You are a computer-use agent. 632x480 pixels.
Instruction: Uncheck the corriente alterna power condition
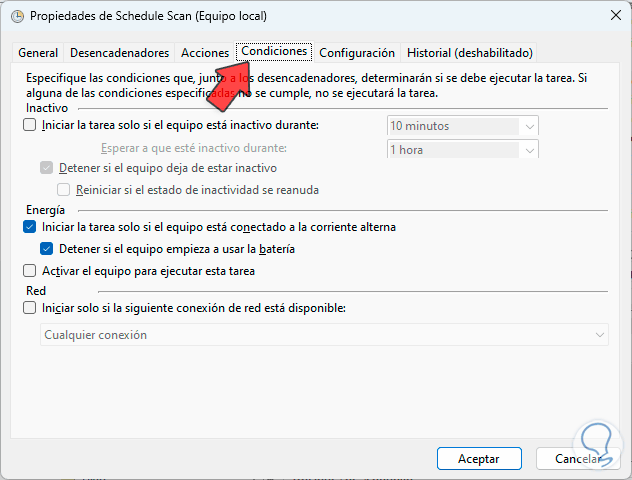pos(29,227)
